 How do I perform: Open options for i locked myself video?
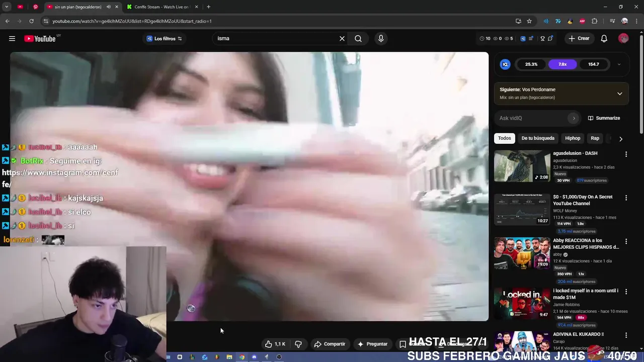pyautogui.click(x=626, y=292)
